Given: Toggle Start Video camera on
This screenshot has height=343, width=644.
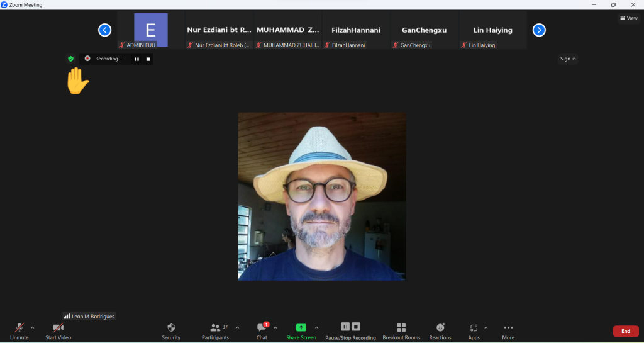Looking at the screenshot, I should coord(58,328).
